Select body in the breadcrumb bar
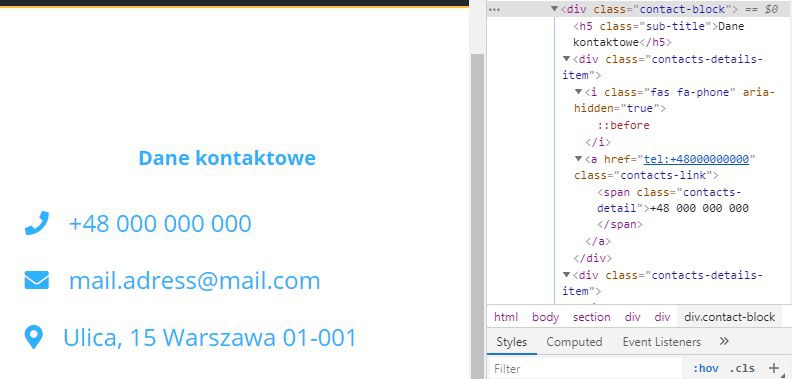The width and height of the screenshot is (792, 379). click(546, 317)
